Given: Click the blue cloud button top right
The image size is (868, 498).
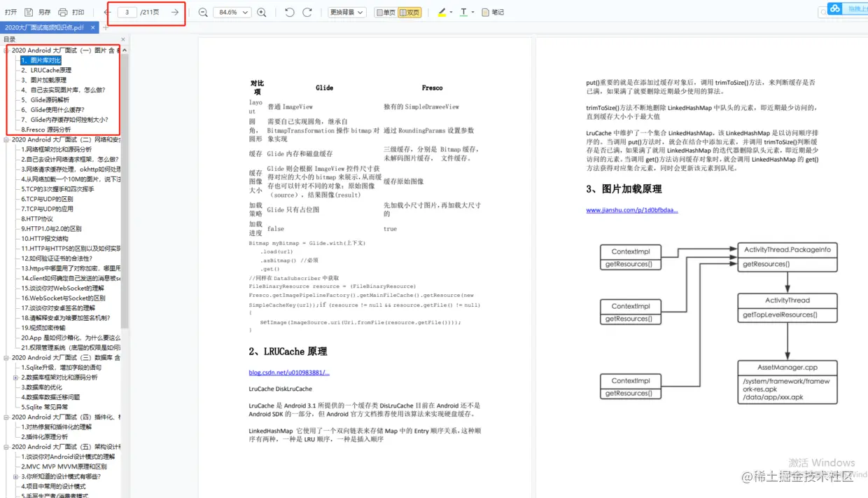Looking at the screenshot, I should (x=834, y=8).
